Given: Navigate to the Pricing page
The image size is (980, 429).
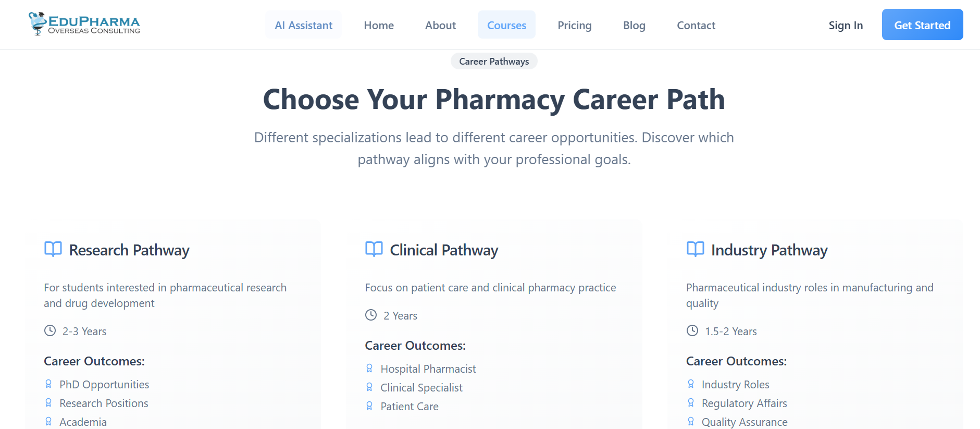Looking at the screenshot, I should [x=574, y=24].
